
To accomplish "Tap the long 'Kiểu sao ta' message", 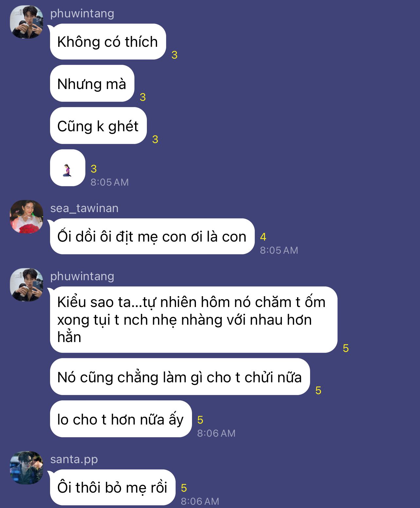I will click(x=194, y=319).
